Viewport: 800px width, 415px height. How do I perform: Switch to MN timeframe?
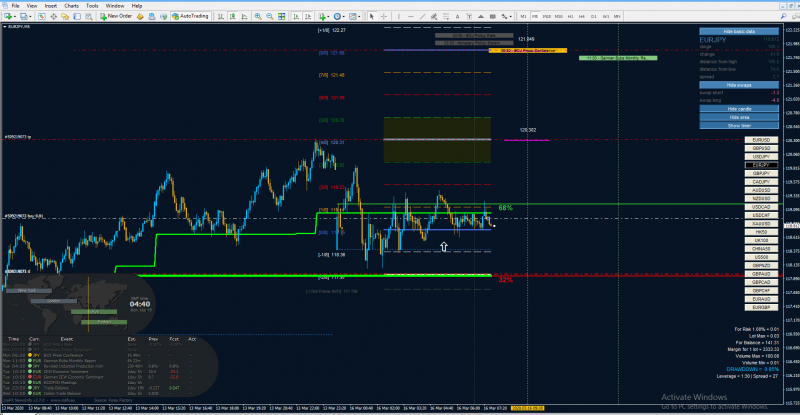pos(617,16)
